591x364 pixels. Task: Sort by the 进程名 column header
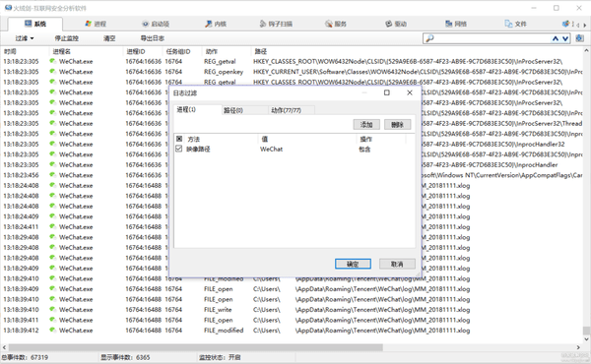[x=61, y=51]
